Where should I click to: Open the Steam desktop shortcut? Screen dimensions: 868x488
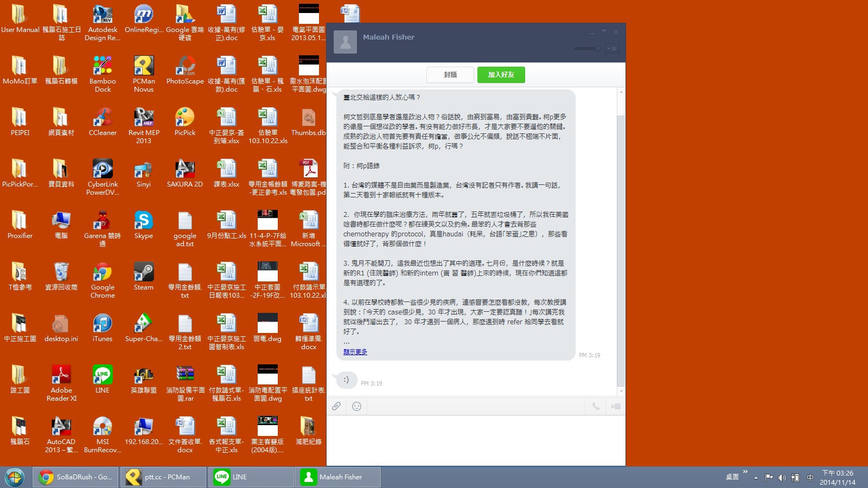[144, 277]
